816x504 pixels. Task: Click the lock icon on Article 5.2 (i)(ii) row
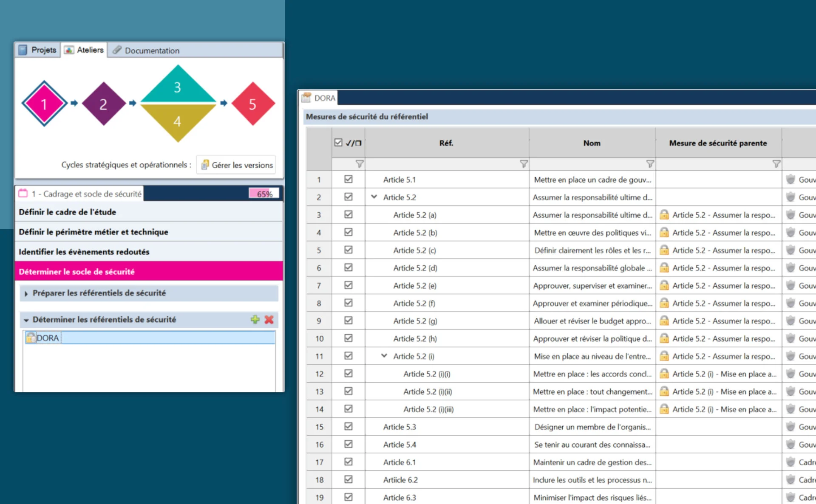(x=664, y=391)
